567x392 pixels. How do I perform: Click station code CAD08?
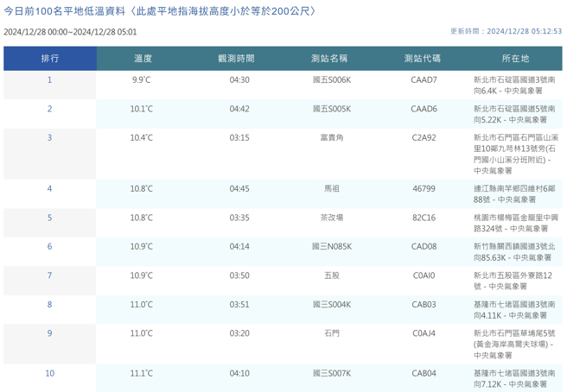click(424, 246)
